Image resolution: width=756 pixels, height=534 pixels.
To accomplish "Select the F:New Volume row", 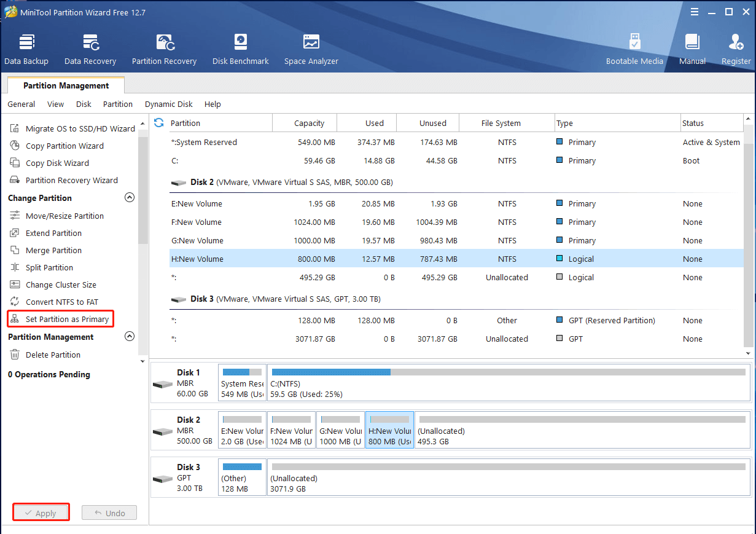I will click(455, 222).
